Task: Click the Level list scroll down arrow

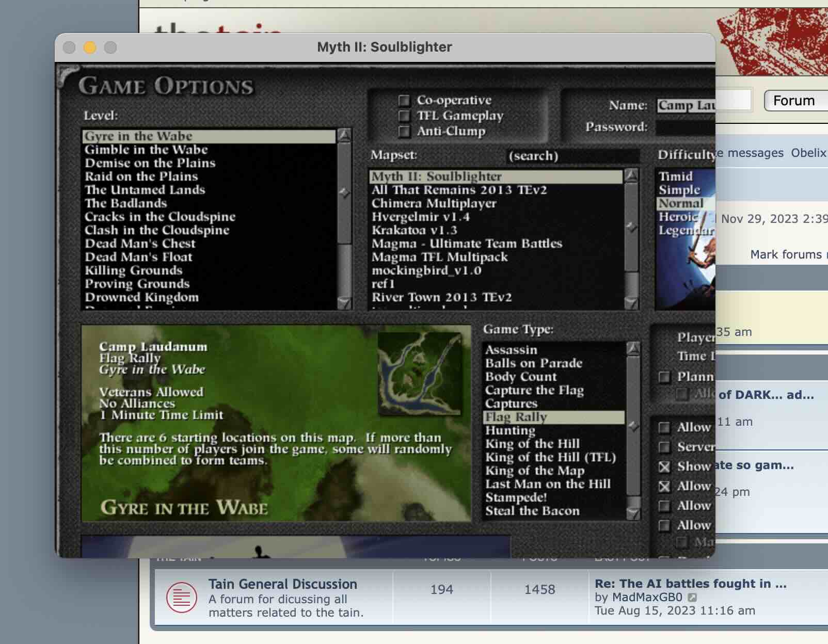Action: 344,302
